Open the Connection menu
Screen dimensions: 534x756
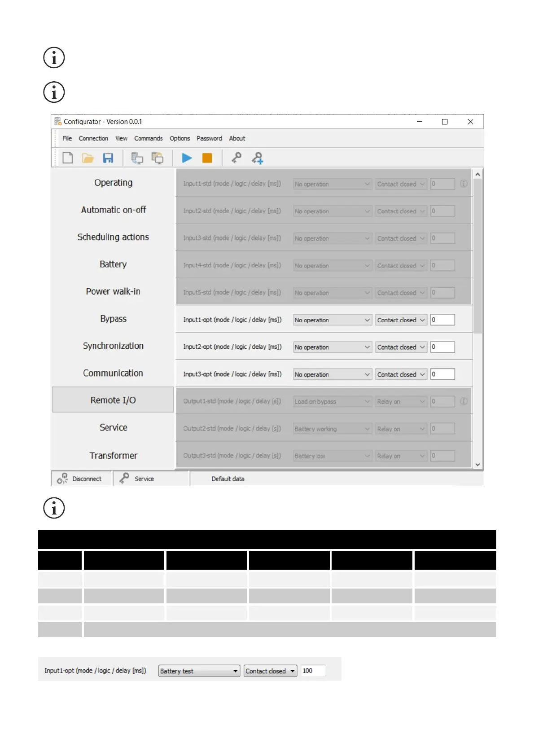click(93, 138)
